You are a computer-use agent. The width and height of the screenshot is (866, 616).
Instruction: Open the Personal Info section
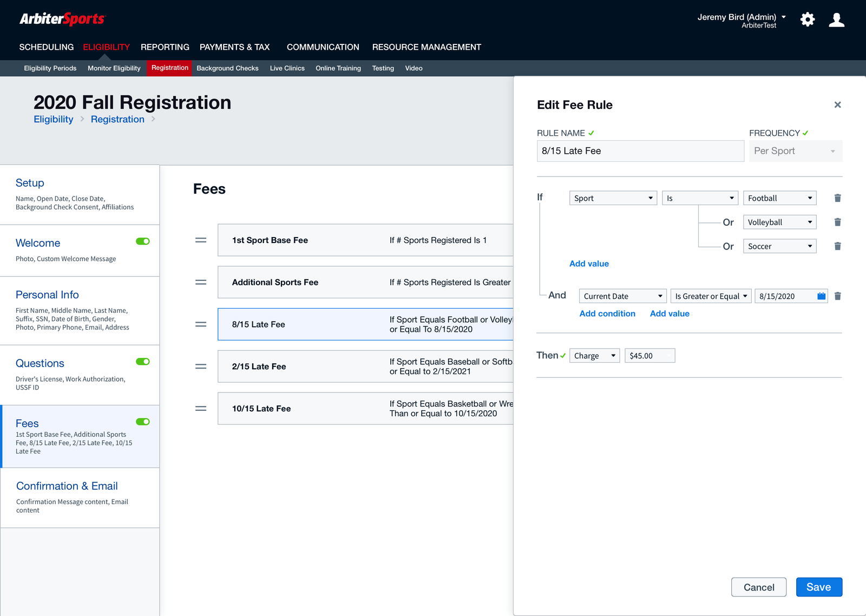pos(80,311)
